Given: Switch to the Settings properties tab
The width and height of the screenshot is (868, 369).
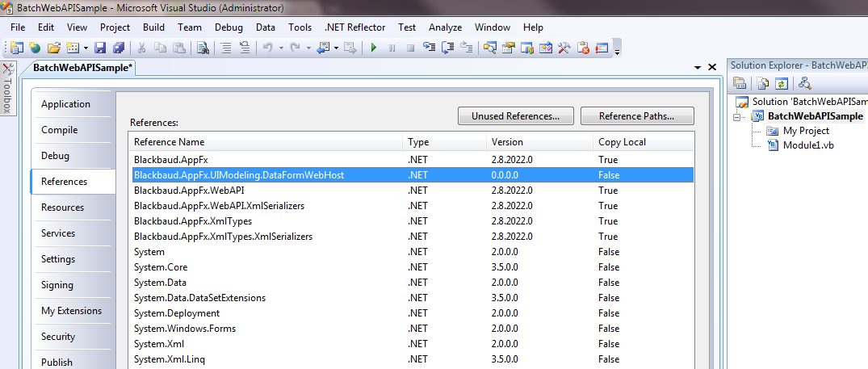Looking at the screenshot, I should coord(58,259).
